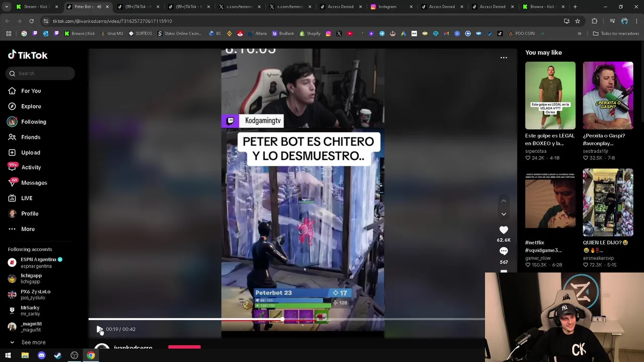Open the 'Browse | Kick' bookmark
Viewport: 644px width, 362px height.
[x=79, y=34]
